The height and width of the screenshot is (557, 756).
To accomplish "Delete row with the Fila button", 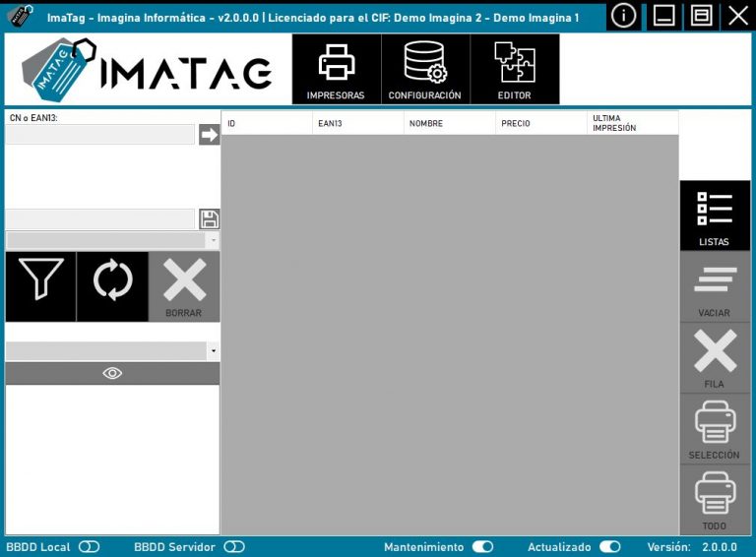I will (x=715, y=358).
